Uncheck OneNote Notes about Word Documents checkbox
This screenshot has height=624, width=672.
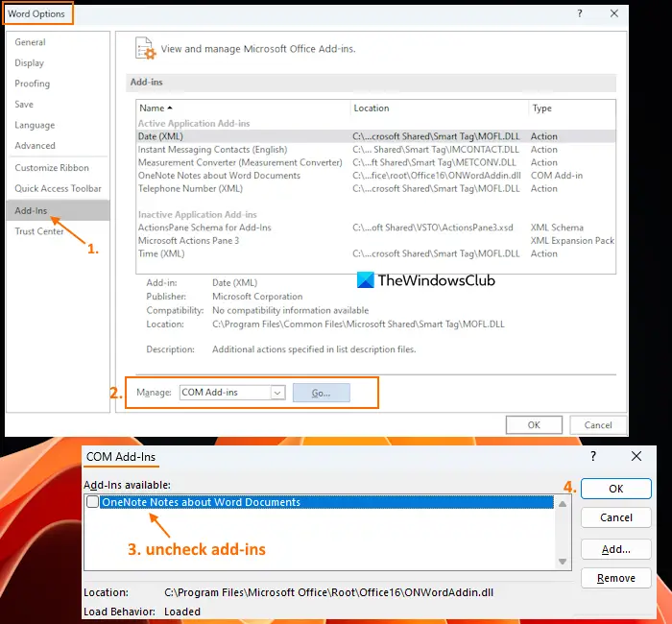click(x=92, y=501)
